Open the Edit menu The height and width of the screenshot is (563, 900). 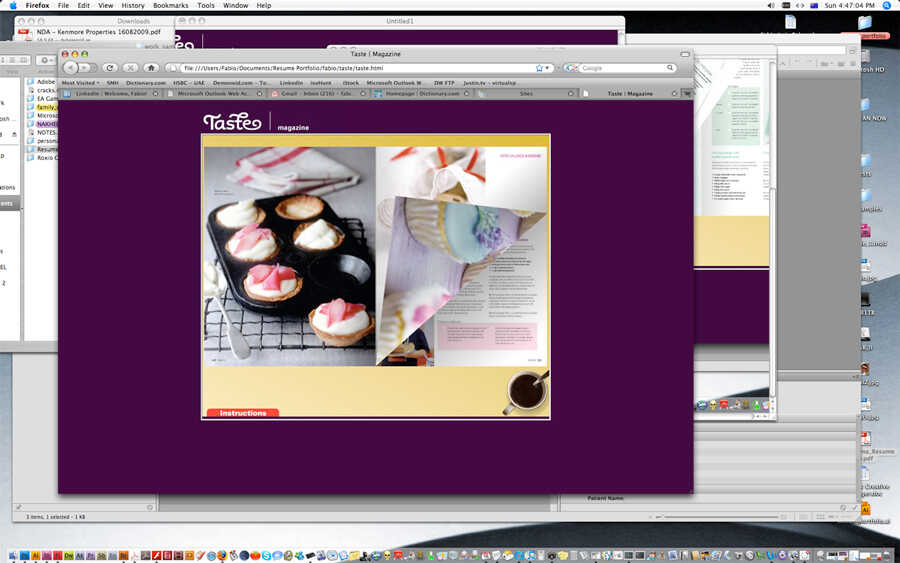[83, 5]
